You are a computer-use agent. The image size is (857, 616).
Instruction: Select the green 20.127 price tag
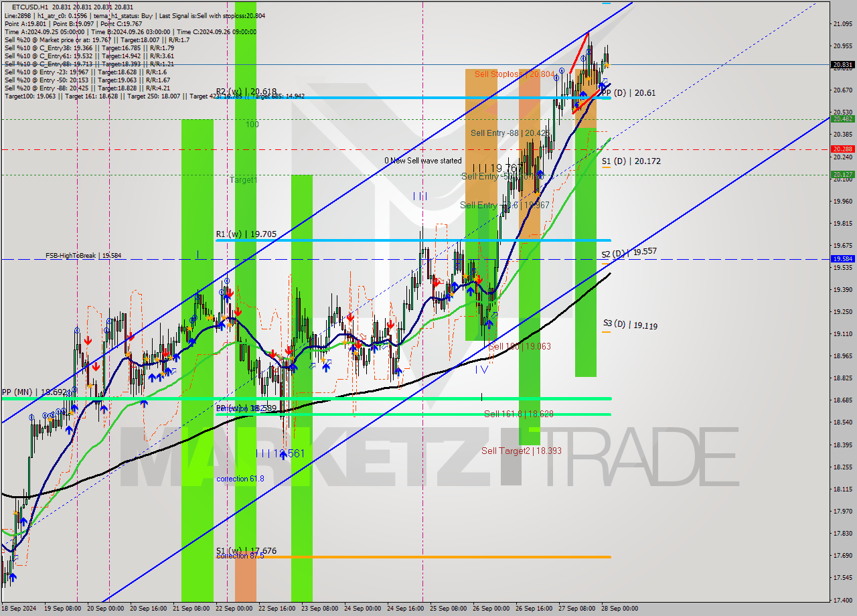(x=842, y=174)
